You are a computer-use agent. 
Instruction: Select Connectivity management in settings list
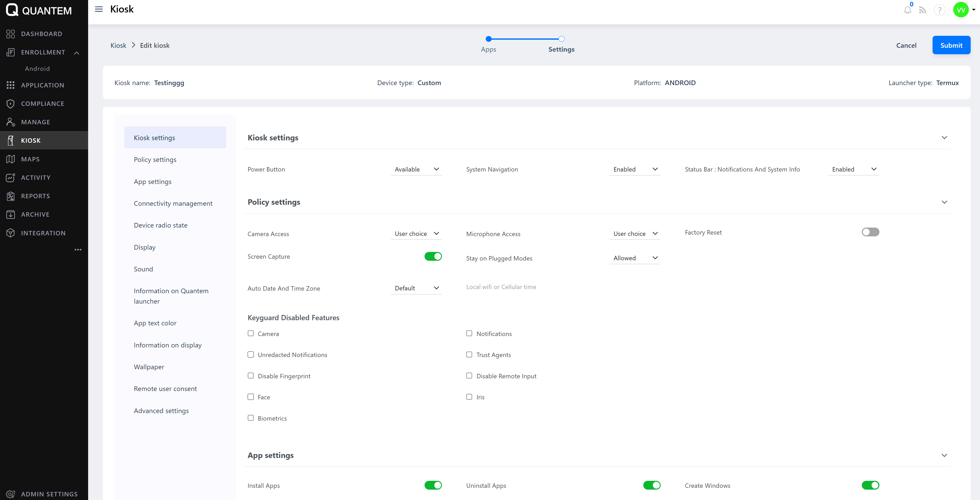(x=173, y=203)
